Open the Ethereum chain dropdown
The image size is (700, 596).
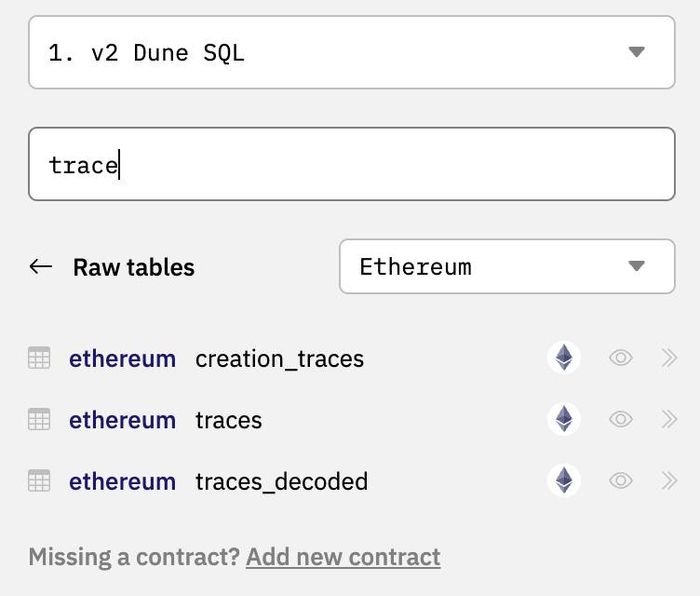[507, 267]
